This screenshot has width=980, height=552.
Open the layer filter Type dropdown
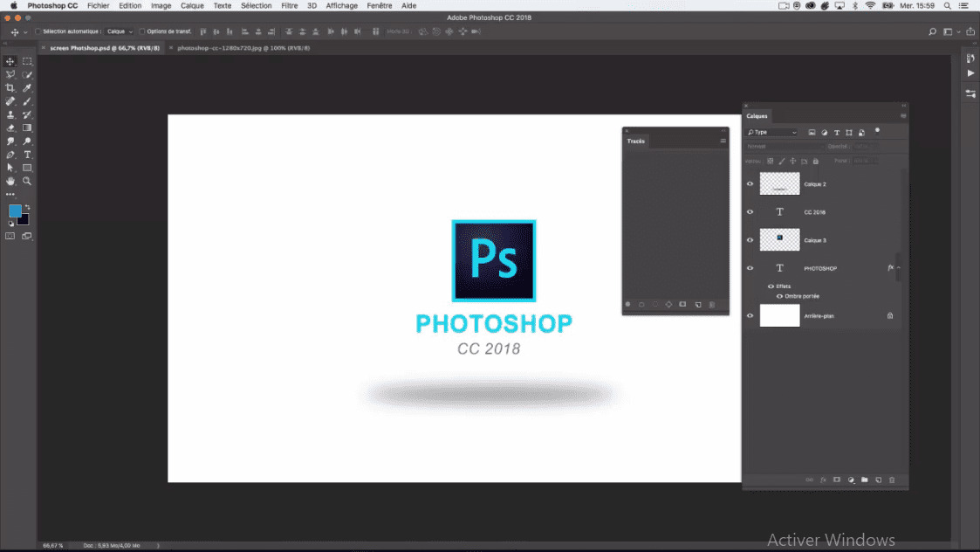(x=772, y=133)
